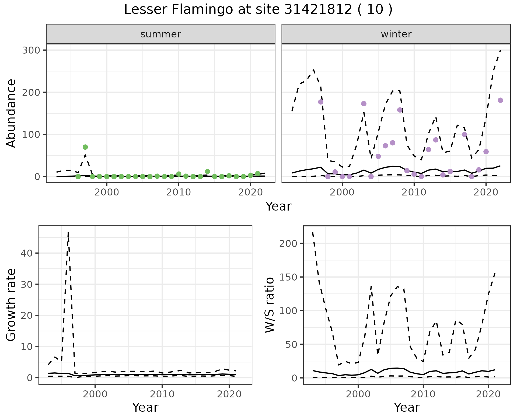Click the Abundance y-axis label

(11, 113)
